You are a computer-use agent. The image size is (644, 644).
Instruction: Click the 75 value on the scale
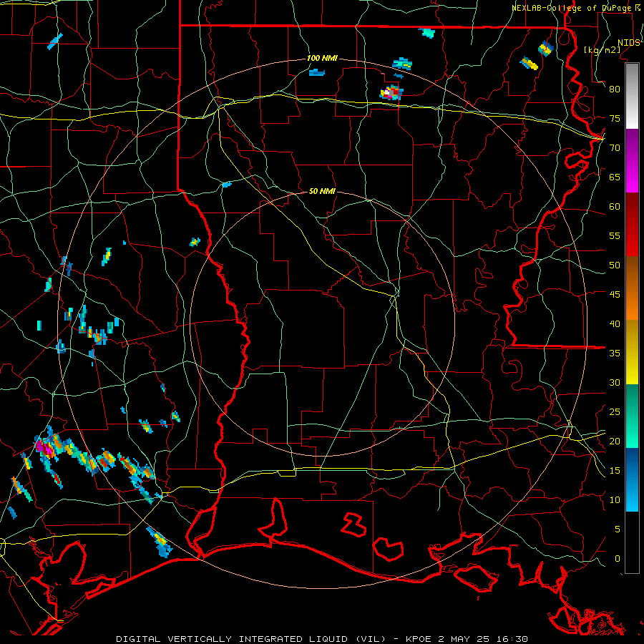615,118
